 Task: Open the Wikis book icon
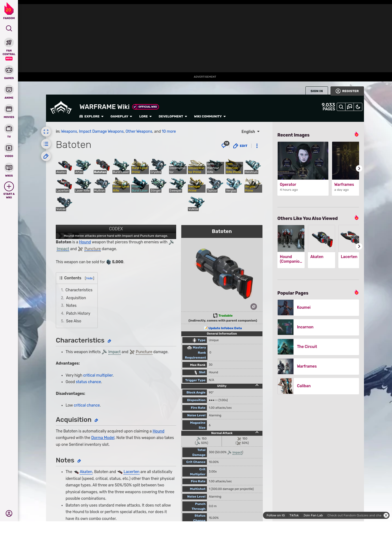[9, 167]
